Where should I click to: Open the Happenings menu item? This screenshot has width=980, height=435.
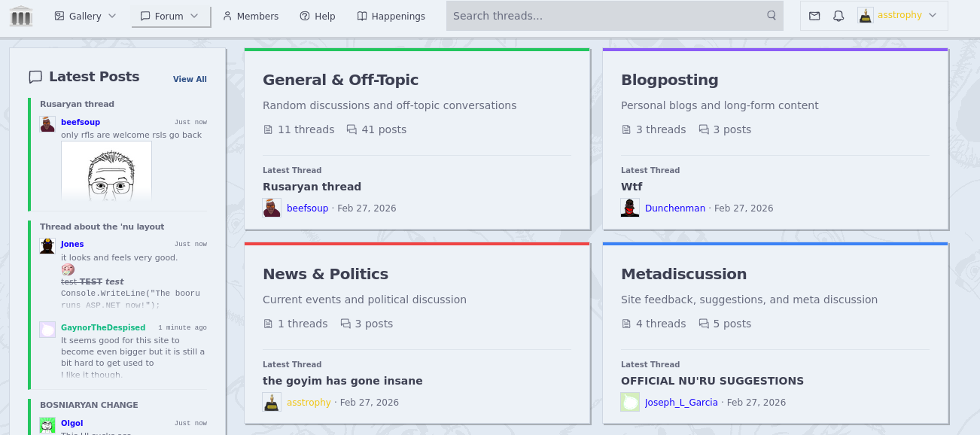[391, 16]
